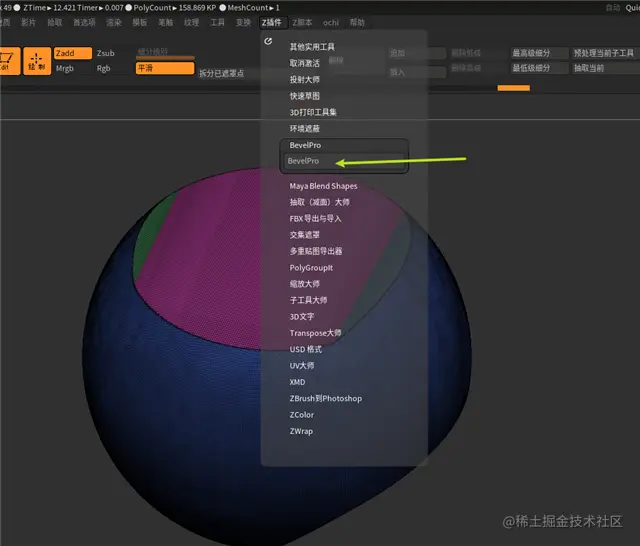Toggle the Edit mode button
640x546 pixels.
pyautogui.click(x=9, y=61)
